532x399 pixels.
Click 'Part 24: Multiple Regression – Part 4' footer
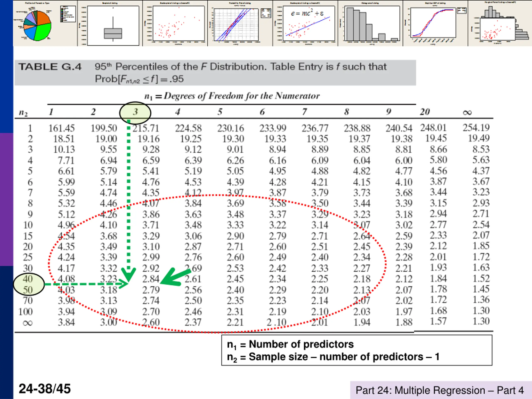pos(440,390)
